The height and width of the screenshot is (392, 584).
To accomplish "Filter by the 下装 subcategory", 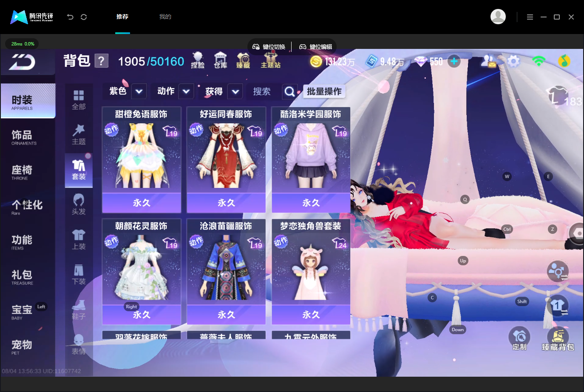I will tap(79, 275).
